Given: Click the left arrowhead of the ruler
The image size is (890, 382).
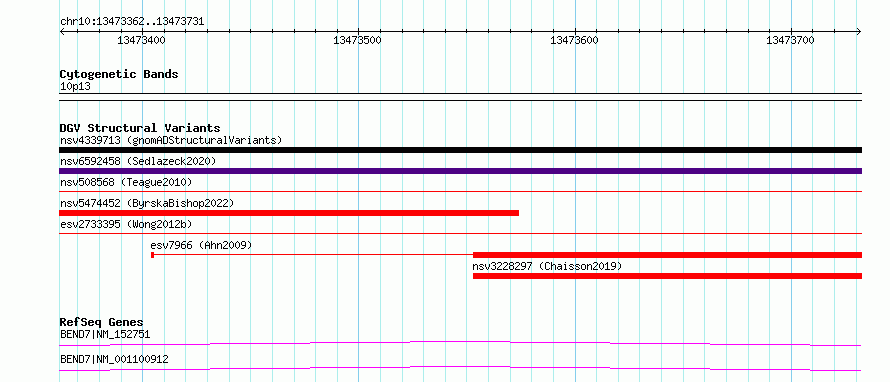Looking at the screenshot, I should 62,31.
